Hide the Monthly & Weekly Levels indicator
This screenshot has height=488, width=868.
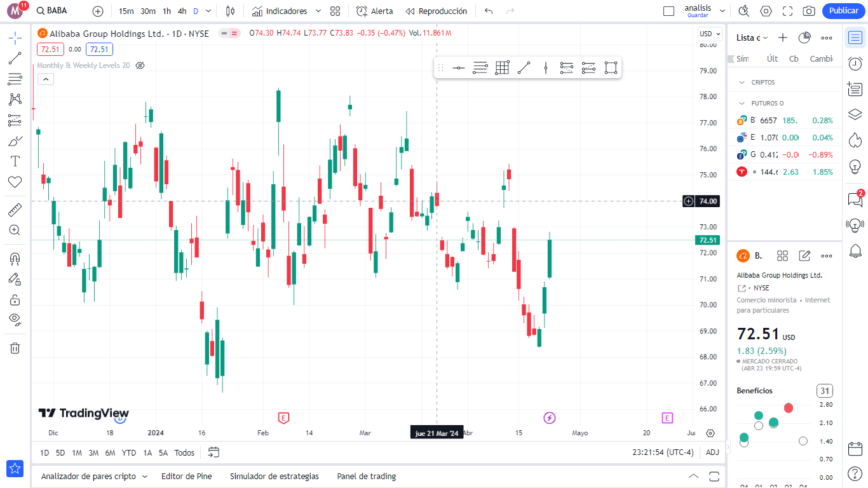(140, 65)
